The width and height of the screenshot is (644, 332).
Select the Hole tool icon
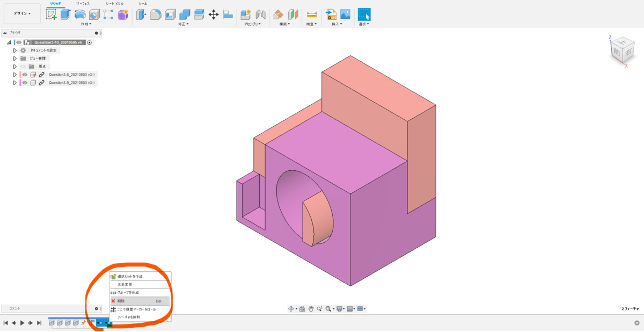click(x=94, y=15)
